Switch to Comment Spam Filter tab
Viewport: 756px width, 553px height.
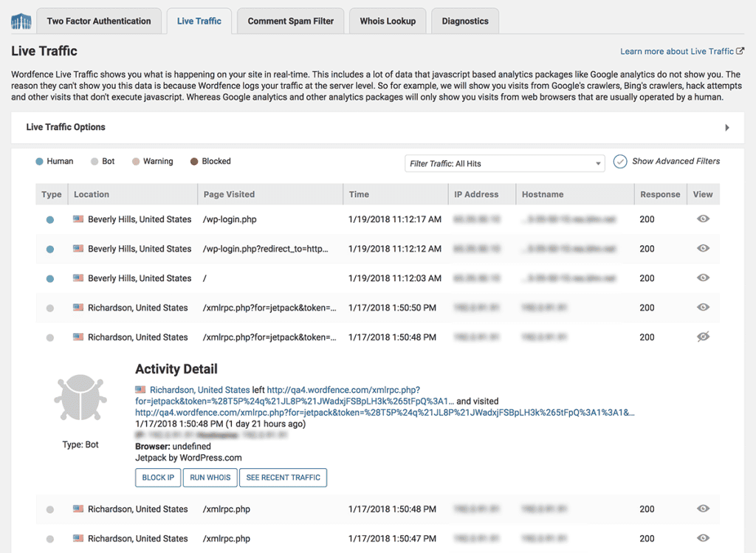[291, 21]
